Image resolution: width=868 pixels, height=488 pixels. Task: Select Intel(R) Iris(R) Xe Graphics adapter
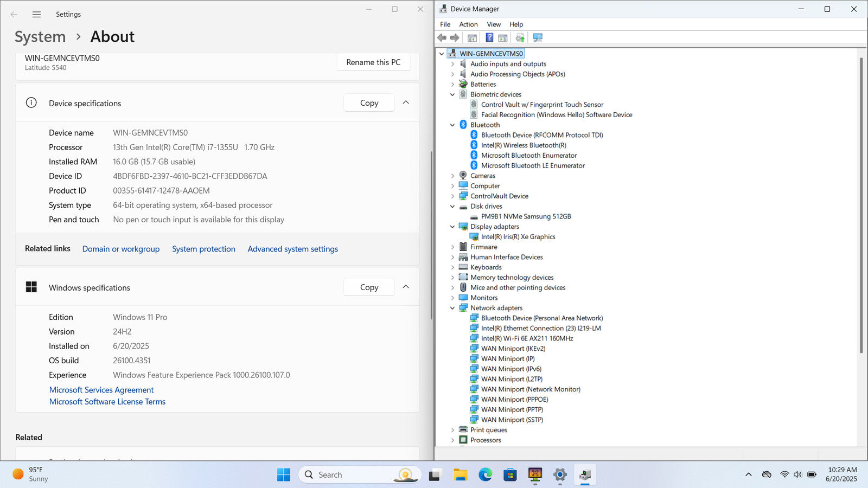[518, 237]
